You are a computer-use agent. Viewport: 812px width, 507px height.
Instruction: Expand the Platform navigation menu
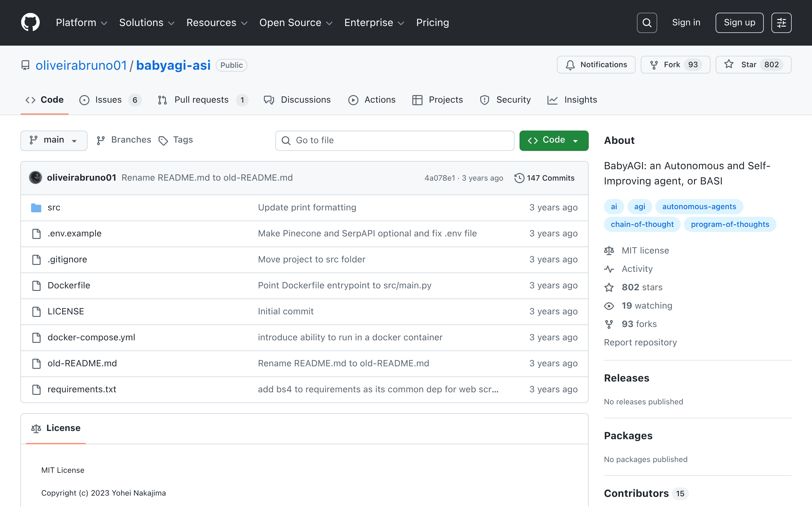[82, 22]
